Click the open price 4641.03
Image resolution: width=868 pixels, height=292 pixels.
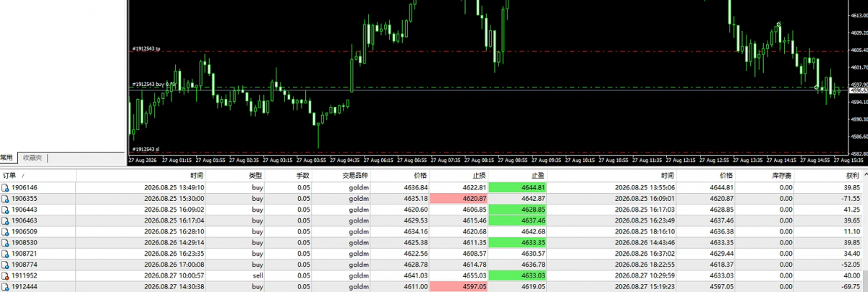416,275
